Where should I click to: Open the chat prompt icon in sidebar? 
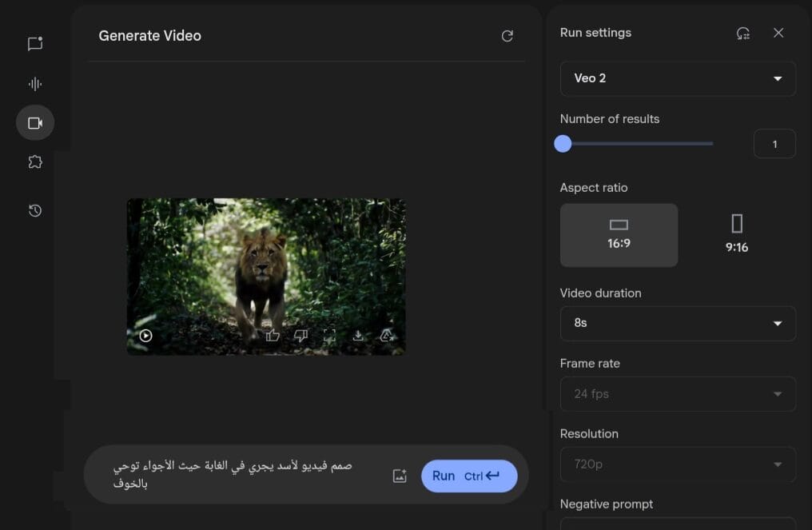point(35,44)
